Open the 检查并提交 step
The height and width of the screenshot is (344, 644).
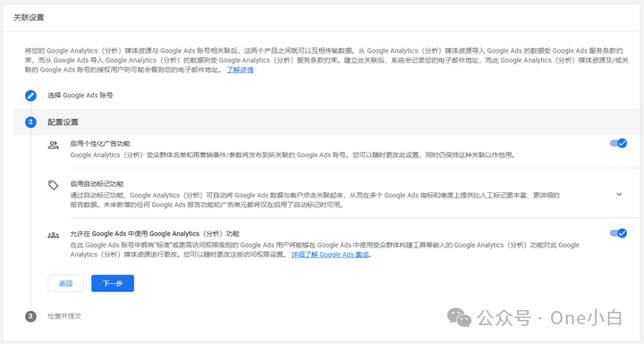coord(64,316)
